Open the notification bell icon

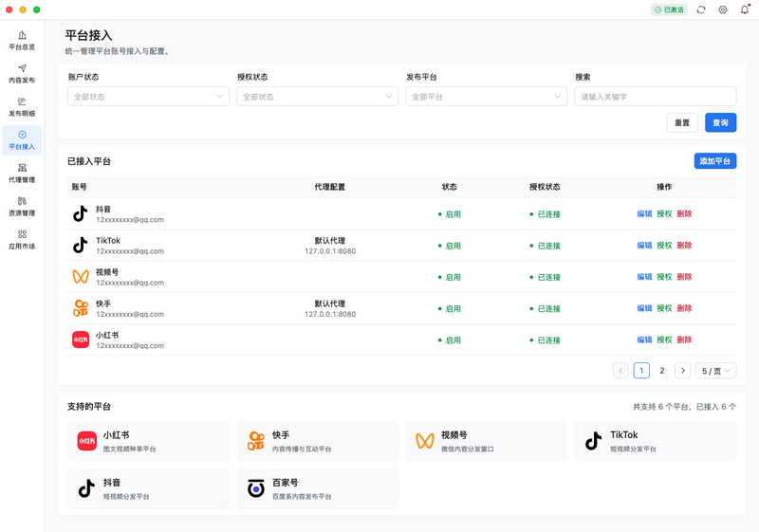click(744, 9)
